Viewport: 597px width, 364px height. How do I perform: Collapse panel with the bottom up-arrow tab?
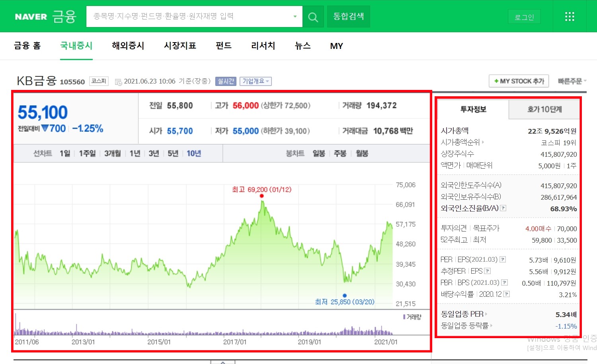[223, 362]
